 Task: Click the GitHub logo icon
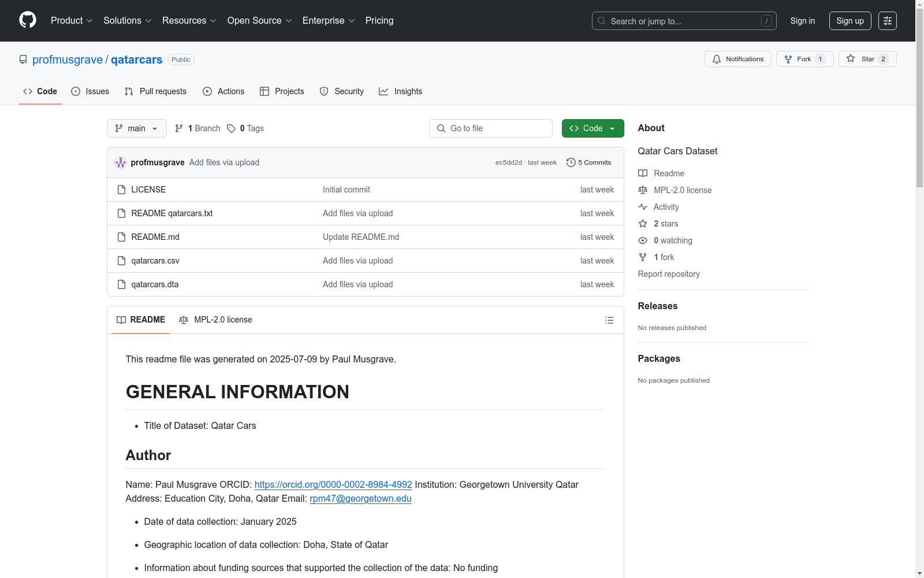[x=28, y=20]
